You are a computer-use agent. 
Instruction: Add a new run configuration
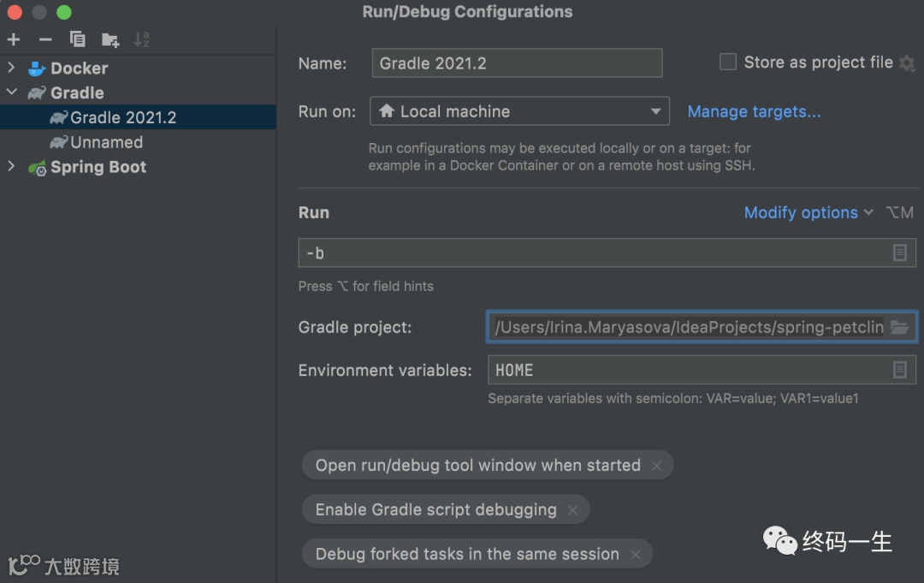pyautogui.click(x=14, y=39)
